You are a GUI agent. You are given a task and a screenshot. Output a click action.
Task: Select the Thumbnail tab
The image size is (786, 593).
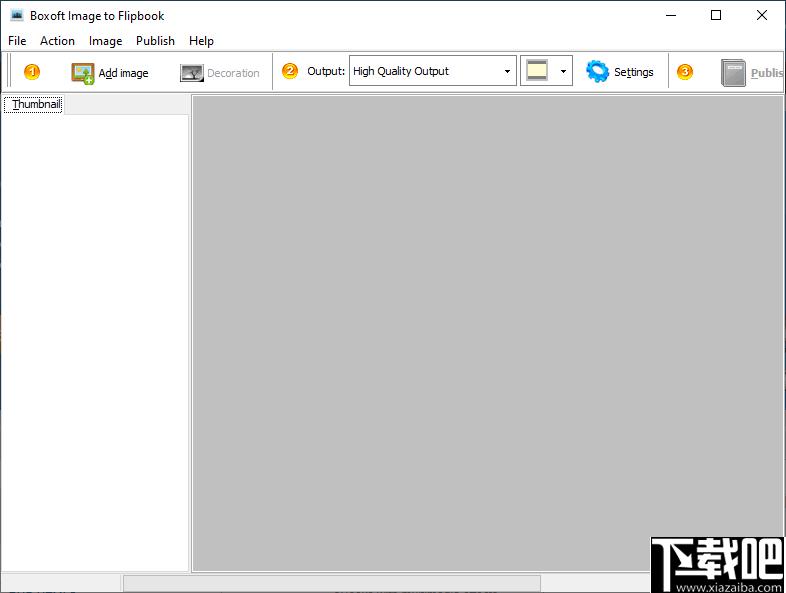pyautogui.click(x=33, y=104)
